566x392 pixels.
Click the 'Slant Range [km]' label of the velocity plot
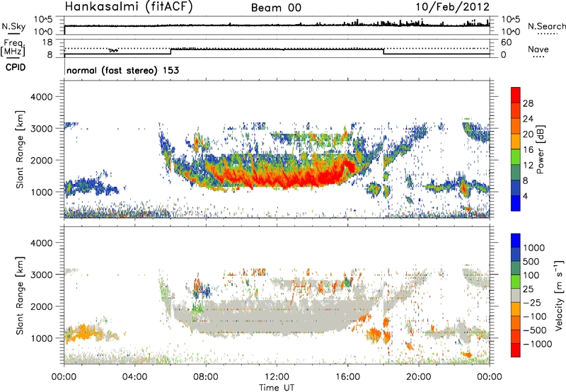pos(20,296)
